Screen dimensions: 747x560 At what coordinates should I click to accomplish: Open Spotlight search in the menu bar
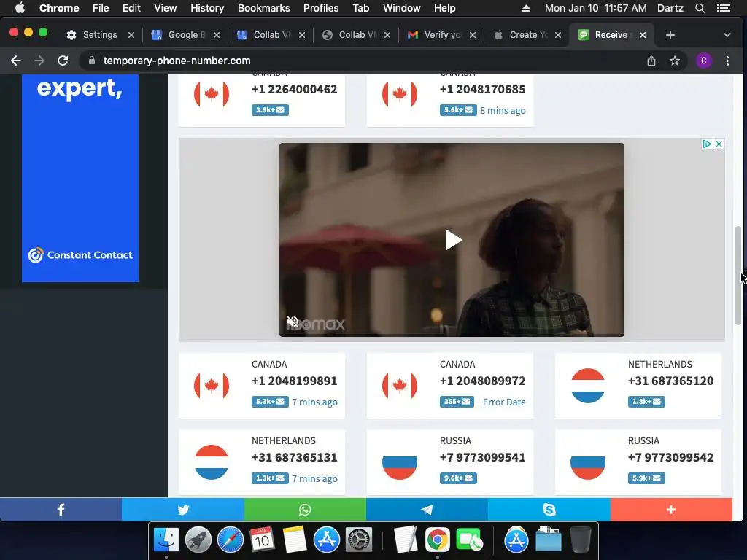(x=700, y=8)
